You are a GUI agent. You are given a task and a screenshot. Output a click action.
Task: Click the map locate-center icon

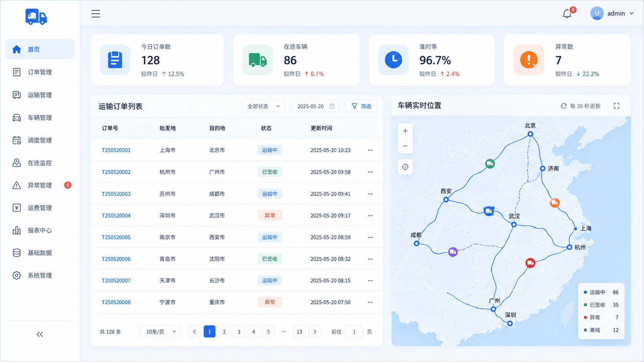tap(405, 167)
